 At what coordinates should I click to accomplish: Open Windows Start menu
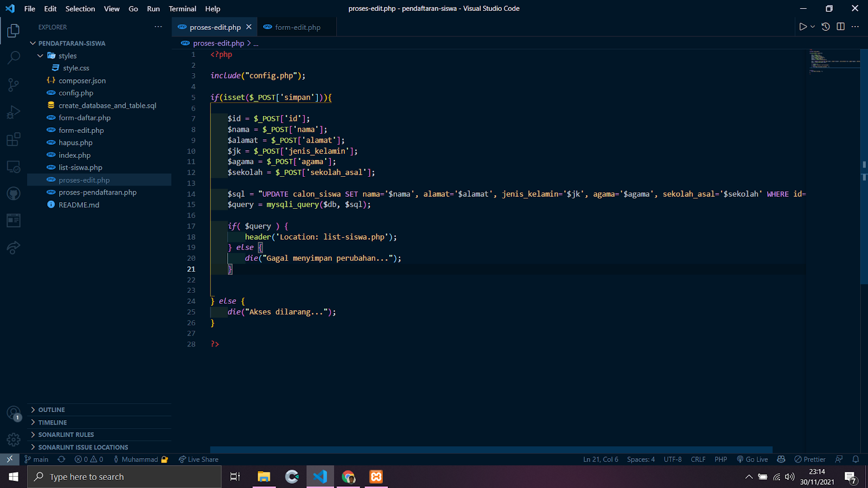coord(14,477)
